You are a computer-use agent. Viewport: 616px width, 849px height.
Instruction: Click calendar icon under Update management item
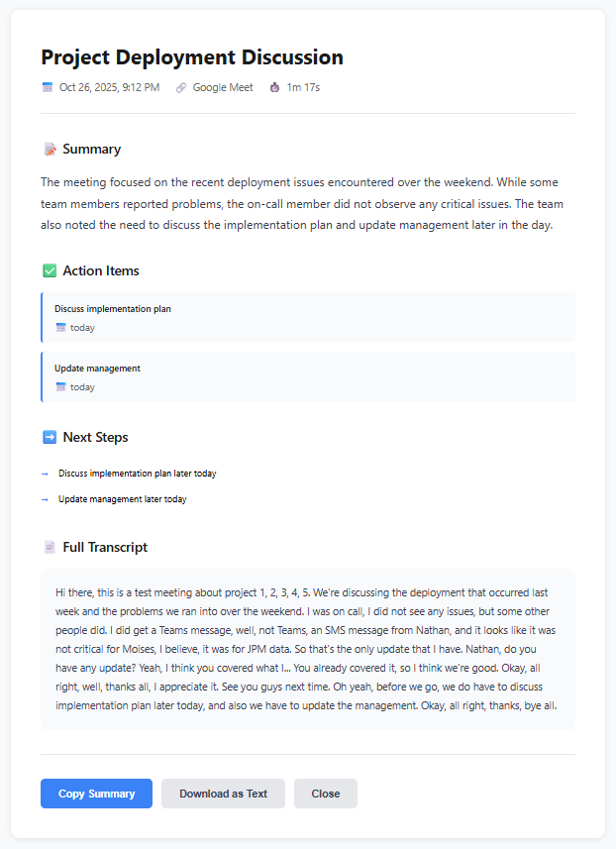[60, 387]
